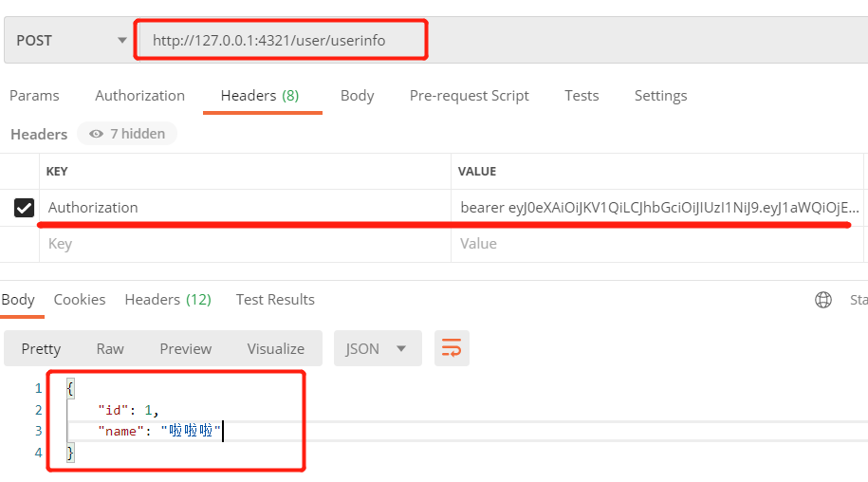Open the Pre-request Script tab

(469, 96)
